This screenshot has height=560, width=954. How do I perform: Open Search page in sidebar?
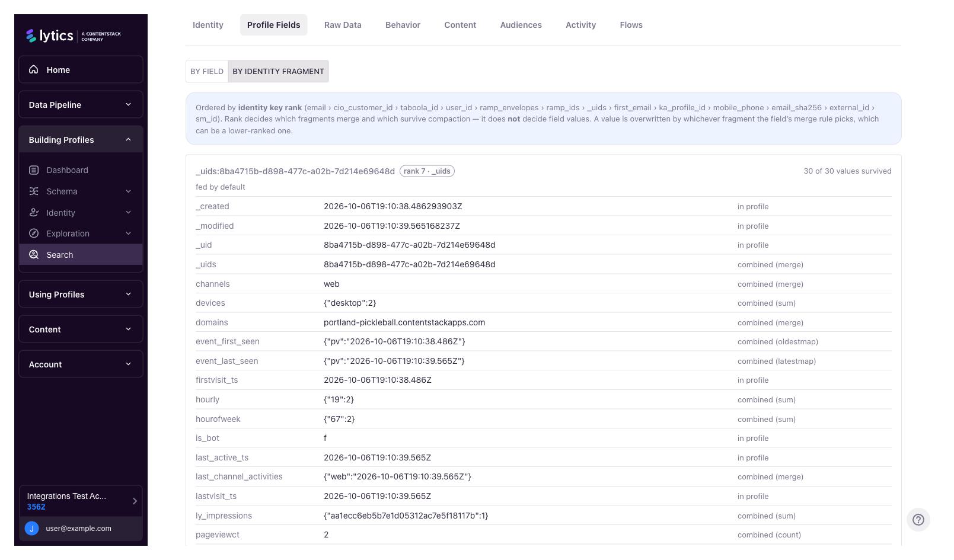pos(81,255)
